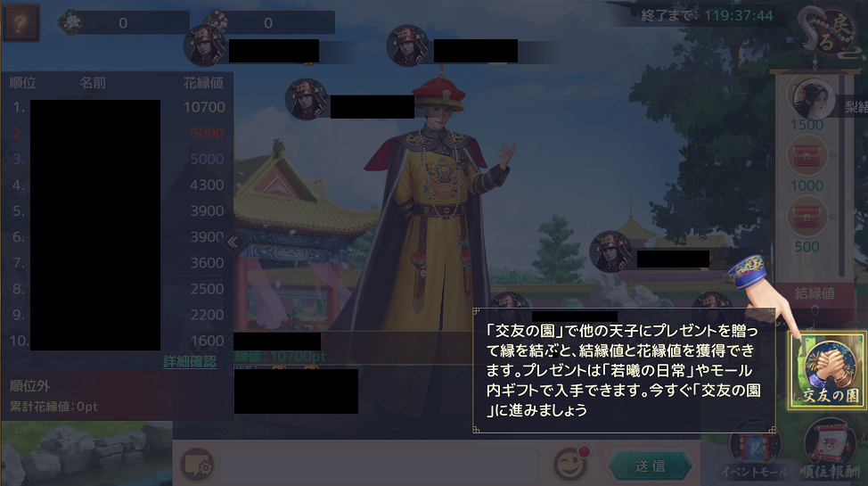Click the 1000 reward treasure chest
868x486 pixels.
tap(807, 157)
